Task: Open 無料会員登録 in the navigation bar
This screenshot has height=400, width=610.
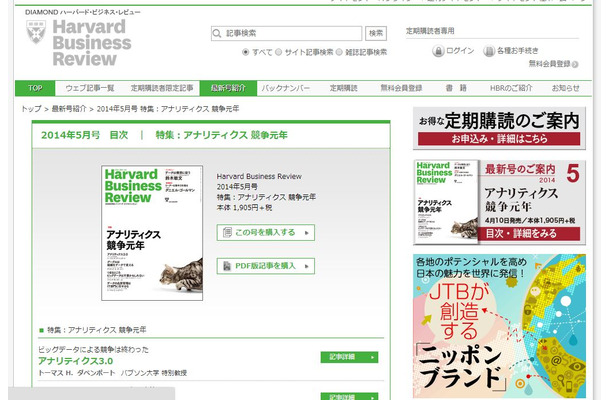Action: tap(401, 88)
